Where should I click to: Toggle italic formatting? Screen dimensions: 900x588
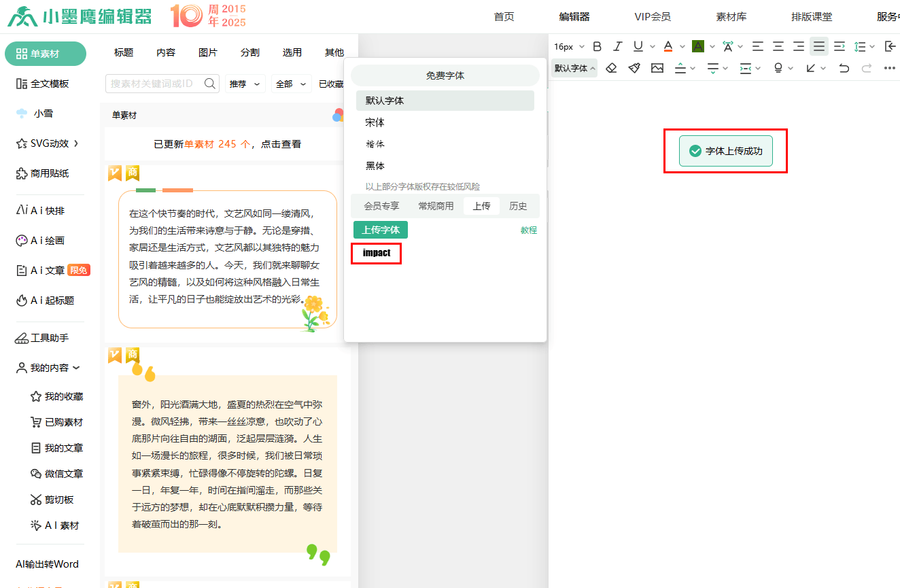click(617, 46)
